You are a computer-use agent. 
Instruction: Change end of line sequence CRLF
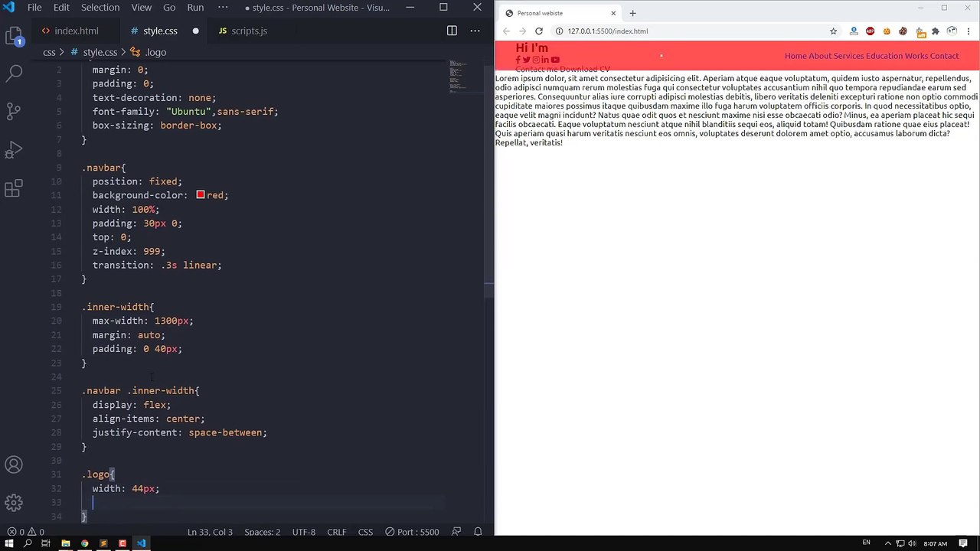coord(337,532)
